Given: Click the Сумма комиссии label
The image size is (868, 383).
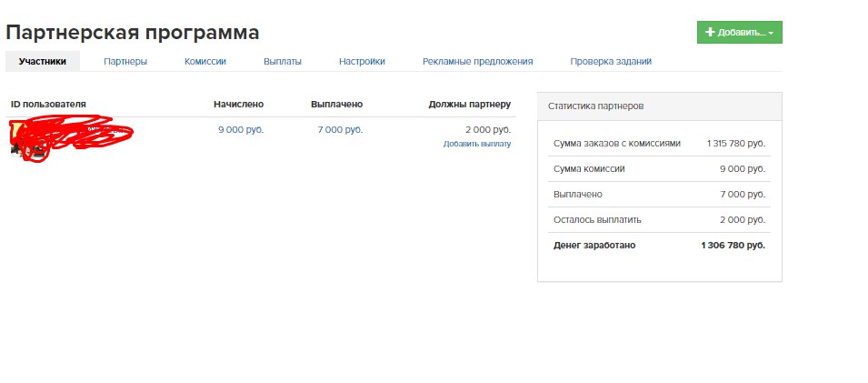Looking at the screenshot, I should [589, 169].
